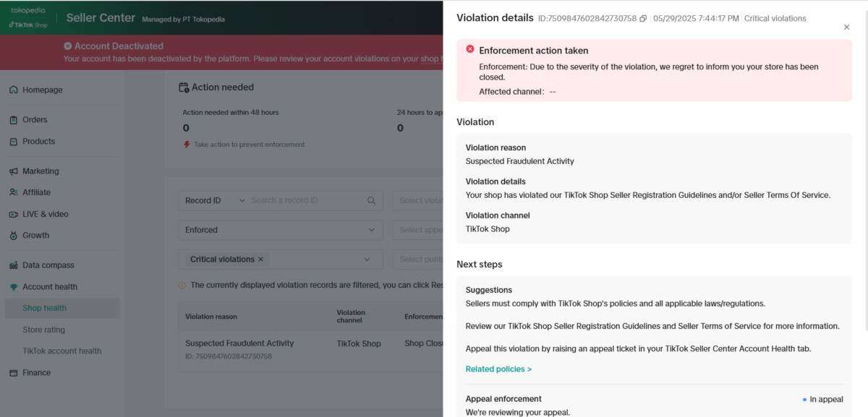Click the Seller Center title in header
The height and width of the screenshot is (417, 868).
pyautogui.click(x=101, y=18)
